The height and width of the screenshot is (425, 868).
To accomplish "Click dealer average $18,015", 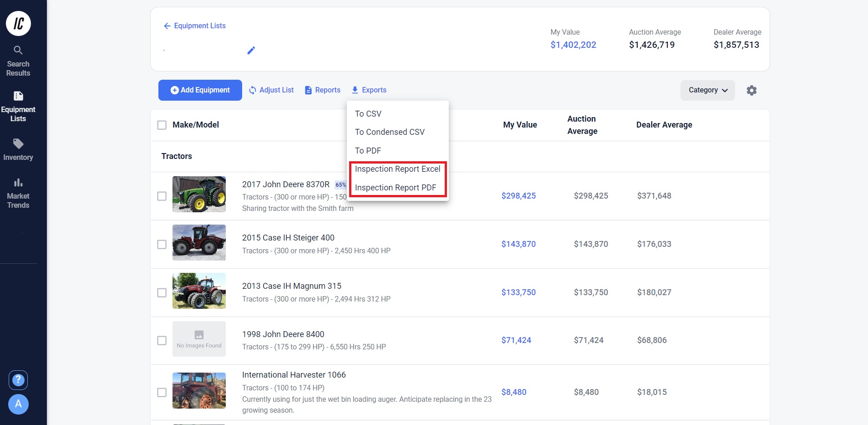I will tap(652, 392).
